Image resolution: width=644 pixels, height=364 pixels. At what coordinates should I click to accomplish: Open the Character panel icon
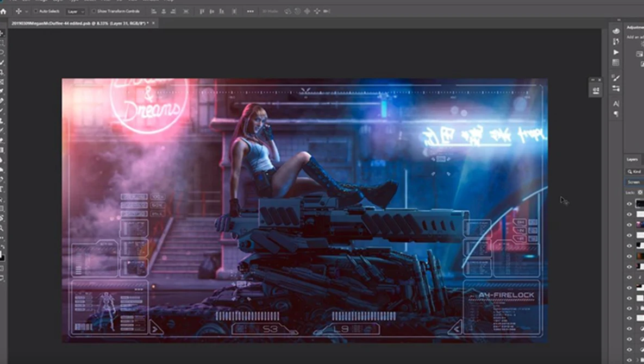(616, 103)
